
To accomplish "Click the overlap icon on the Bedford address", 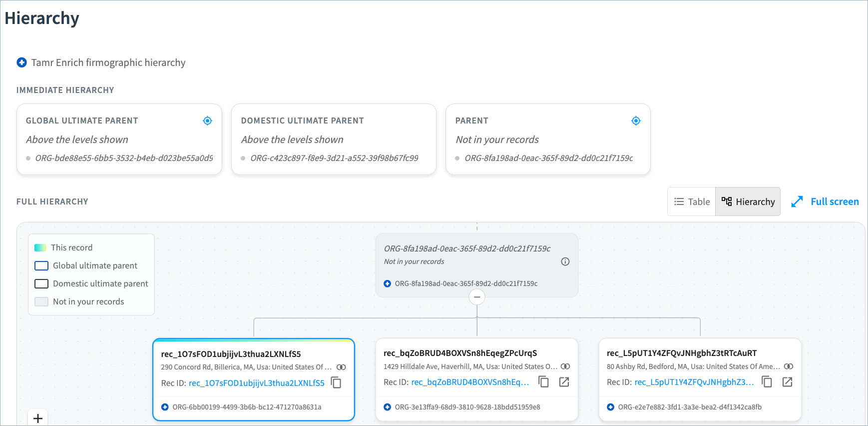I will pos(789,366).
